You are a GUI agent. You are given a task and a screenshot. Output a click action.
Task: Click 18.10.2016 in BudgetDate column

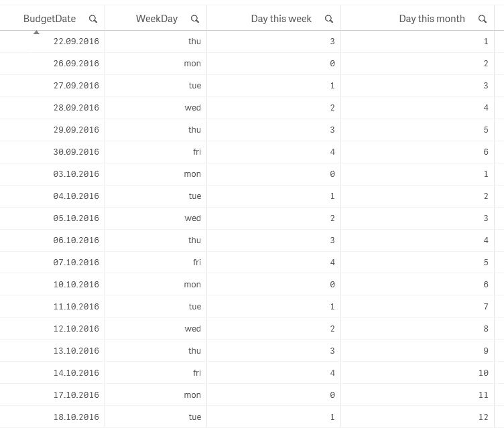click(76, 417)
